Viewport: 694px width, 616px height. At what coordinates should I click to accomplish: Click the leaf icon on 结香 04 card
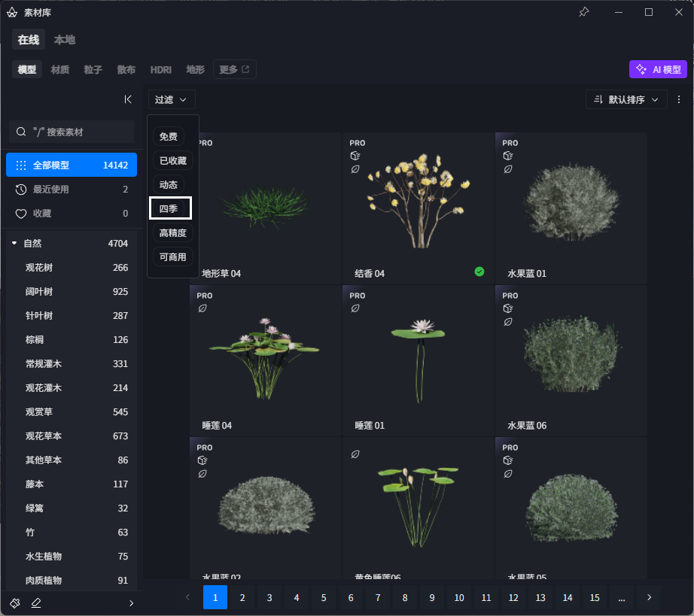355,169
